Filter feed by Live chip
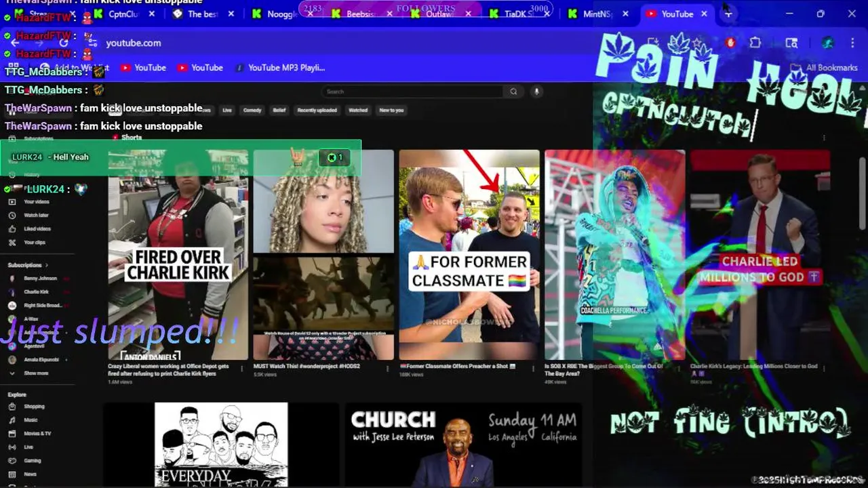The image size is (868, 488). [227, 110]
